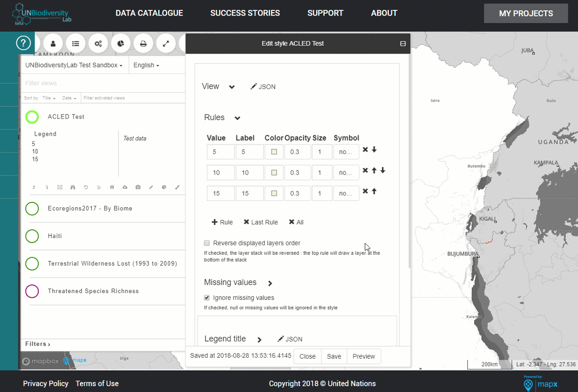The image size is (578, 392).
Task: Open the Success Stories menu
Action: point(245,13)
